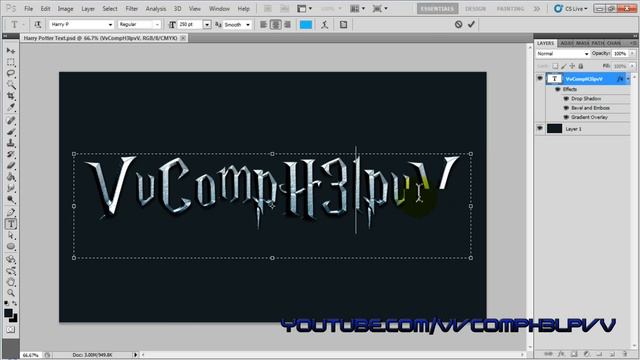Select the 3D Camera Rotate tool

tap(11, 271)
